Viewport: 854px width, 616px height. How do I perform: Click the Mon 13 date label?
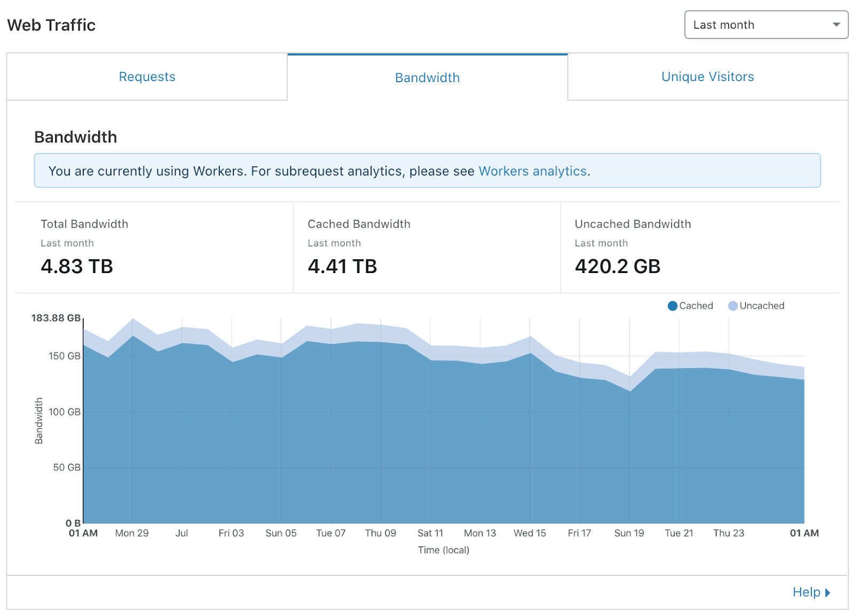point(480,533)
